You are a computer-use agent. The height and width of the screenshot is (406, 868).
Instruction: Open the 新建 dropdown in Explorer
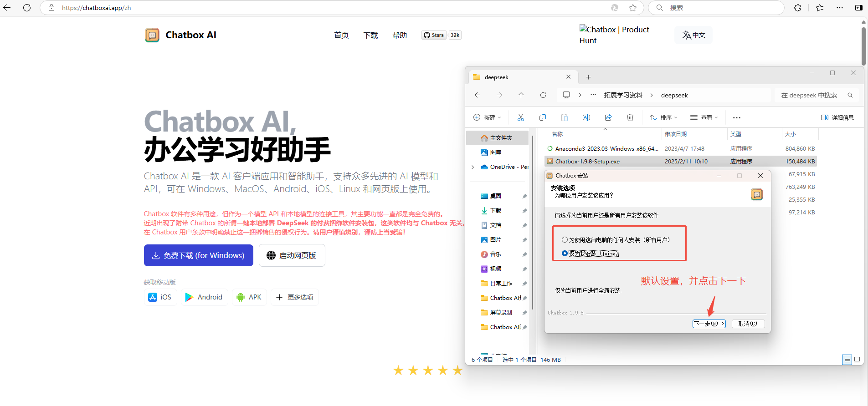coord(487,117)
